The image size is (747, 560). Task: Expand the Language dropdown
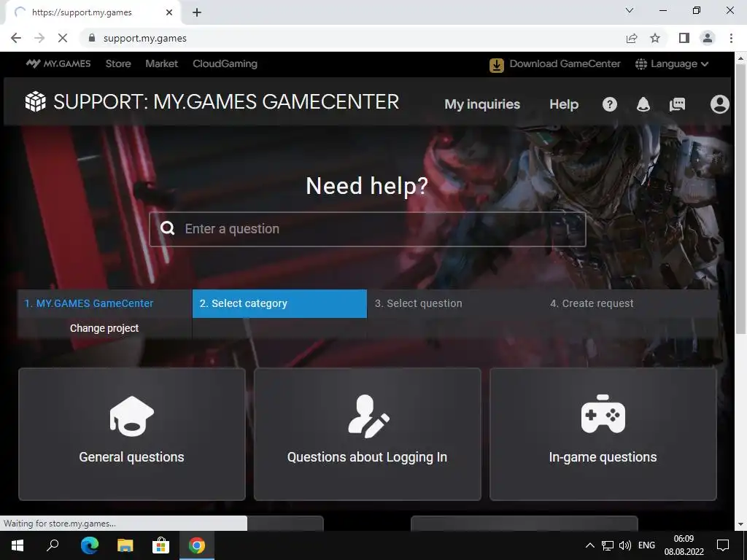[673, 64]
